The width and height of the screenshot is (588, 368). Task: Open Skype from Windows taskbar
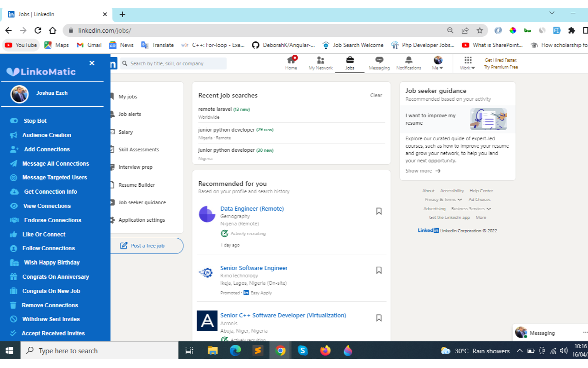coord(303,351)
